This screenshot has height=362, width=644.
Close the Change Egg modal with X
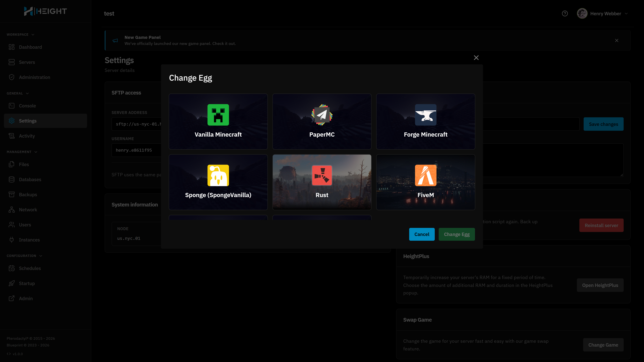point(476,58)
